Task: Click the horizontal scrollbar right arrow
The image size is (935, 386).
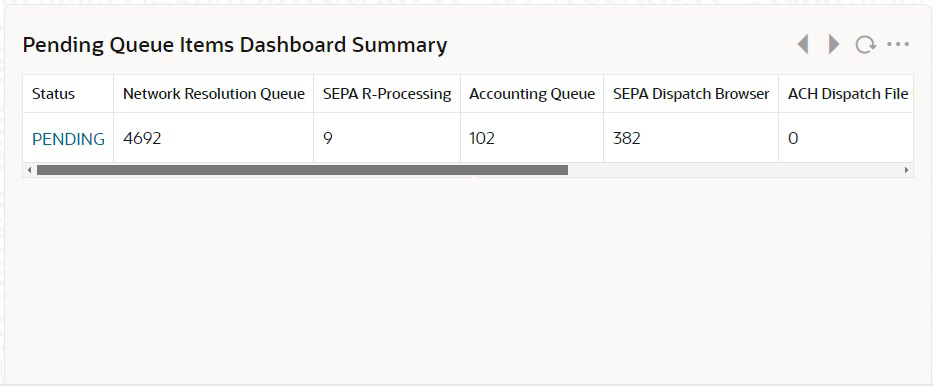Action: tap(906, 170)
